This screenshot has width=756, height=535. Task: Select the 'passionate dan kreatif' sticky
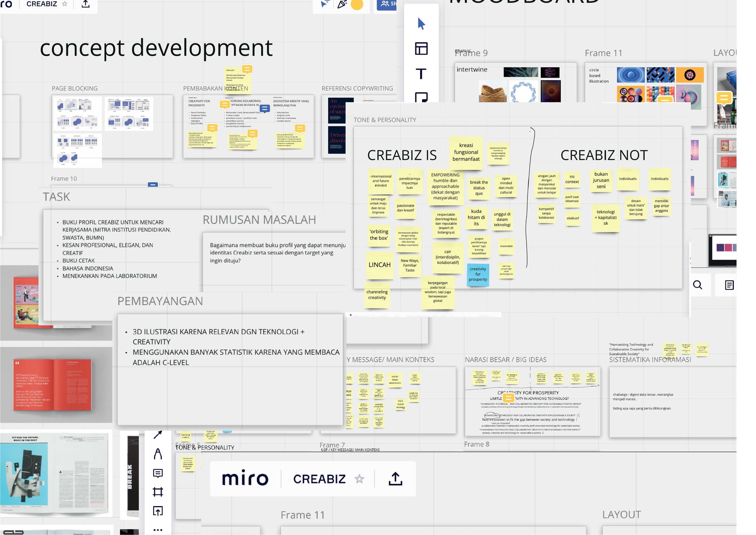405,208
